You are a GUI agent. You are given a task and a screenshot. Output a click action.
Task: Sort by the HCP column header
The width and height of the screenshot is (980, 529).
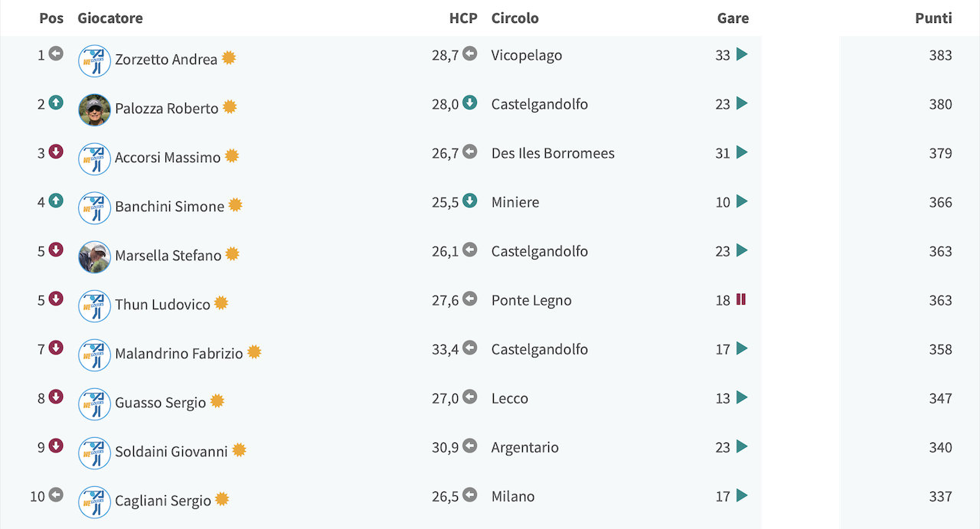463,18
